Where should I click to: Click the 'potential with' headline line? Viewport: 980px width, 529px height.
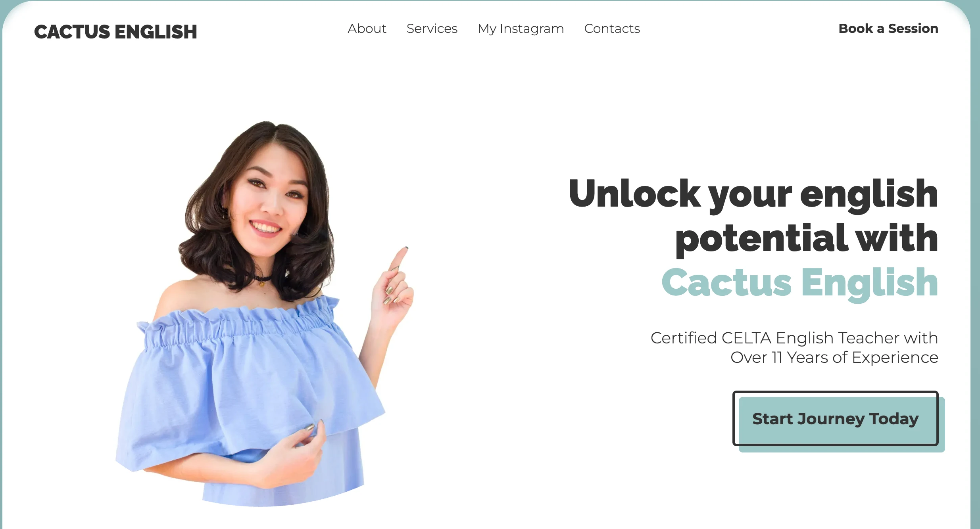point(807,239)
